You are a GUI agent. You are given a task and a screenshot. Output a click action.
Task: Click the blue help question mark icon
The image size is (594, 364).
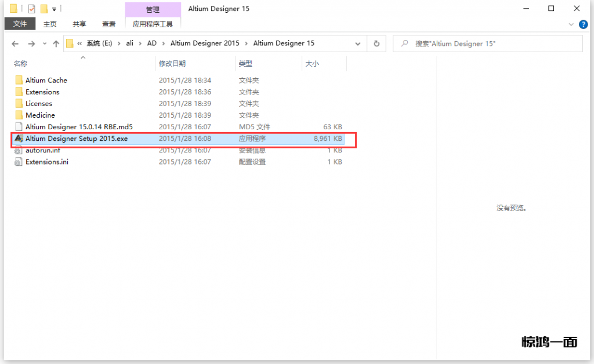584,24
